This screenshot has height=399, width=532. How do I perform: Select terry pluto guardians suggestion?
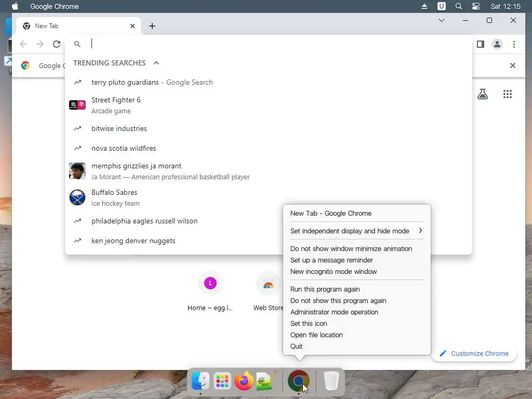point(269,83)
